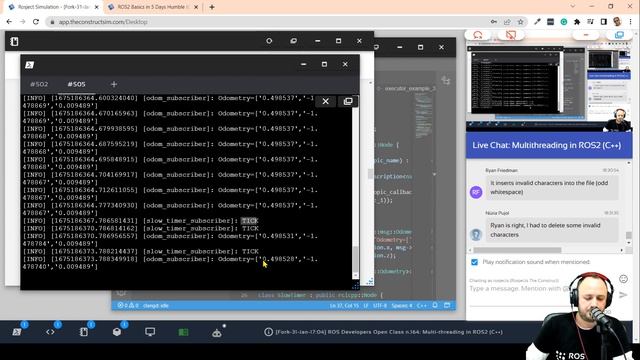The width and height of the screenshot is (640, 360).
Task: Send the chat message with arrow icon
Action: click(623, 295)
